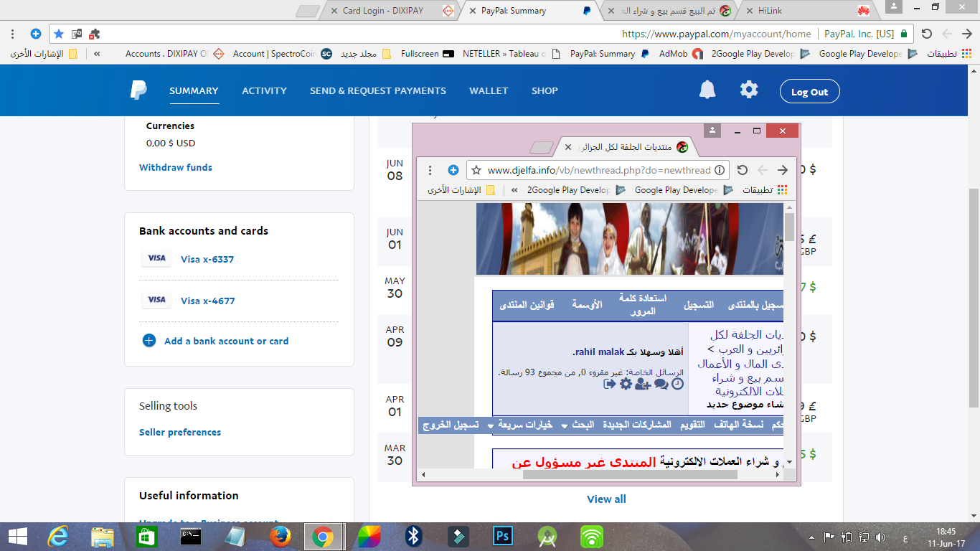Click bookmark star in djelfa popup address bar
The width and height of the screenshot is (980, 551).
pyautogui.click(x=476, y=170)
